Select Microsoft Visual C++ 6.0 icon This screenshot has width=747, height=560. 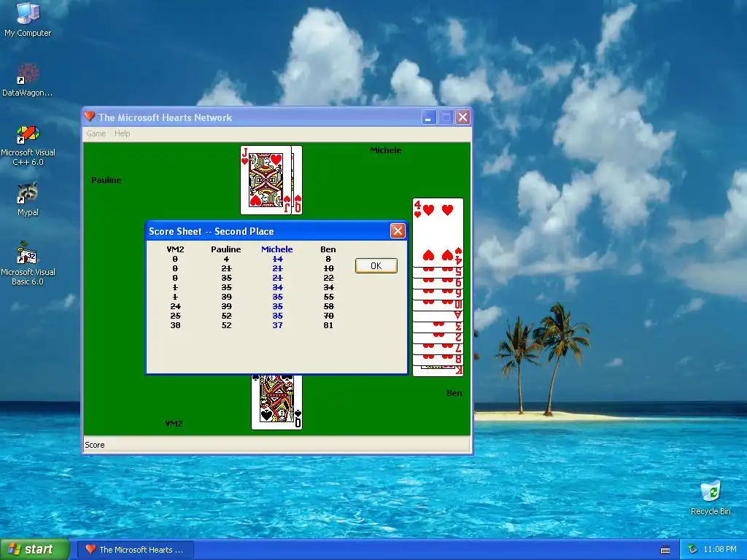(x=28, y=146)
